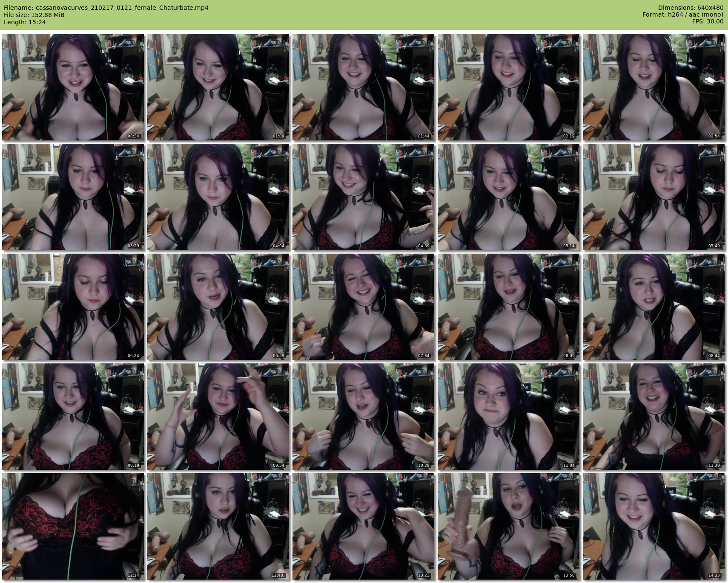Pick the 09:19 video frame
This screenshot has width=728, height=583.
[x=73, y=417]
